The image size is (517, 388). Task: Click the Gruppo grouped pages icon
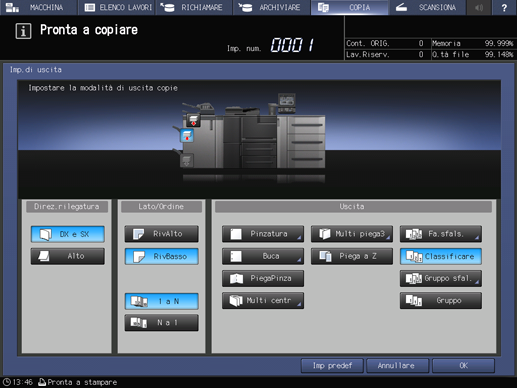point(414,301)
